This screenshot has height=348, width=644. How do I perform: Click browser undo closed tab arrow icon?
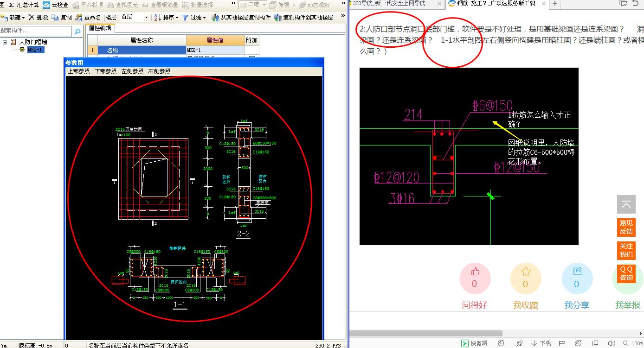[x=636, y=4]
